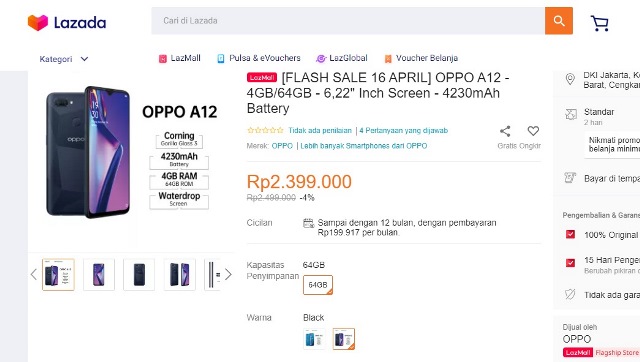This screenshot has height=362, width=640.
Task: Select the 64GB storage option
Action: click(318, 285)
